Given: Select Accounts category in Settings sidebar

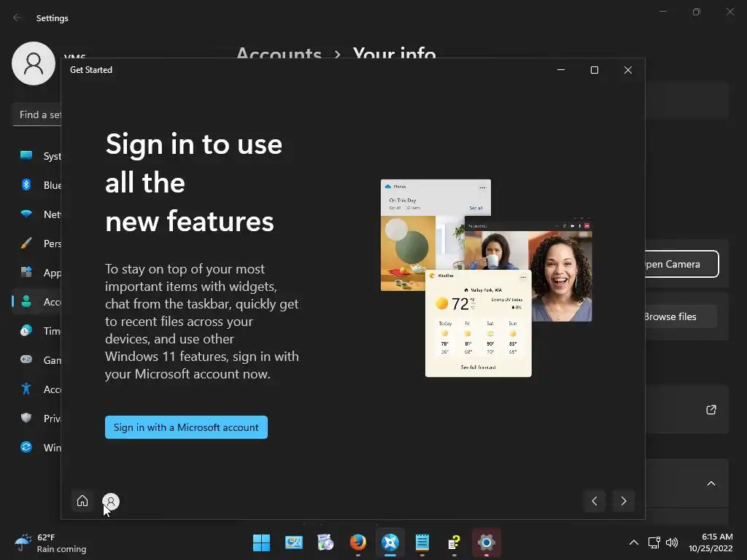Looking at the screenshot, I should [37, 301].
